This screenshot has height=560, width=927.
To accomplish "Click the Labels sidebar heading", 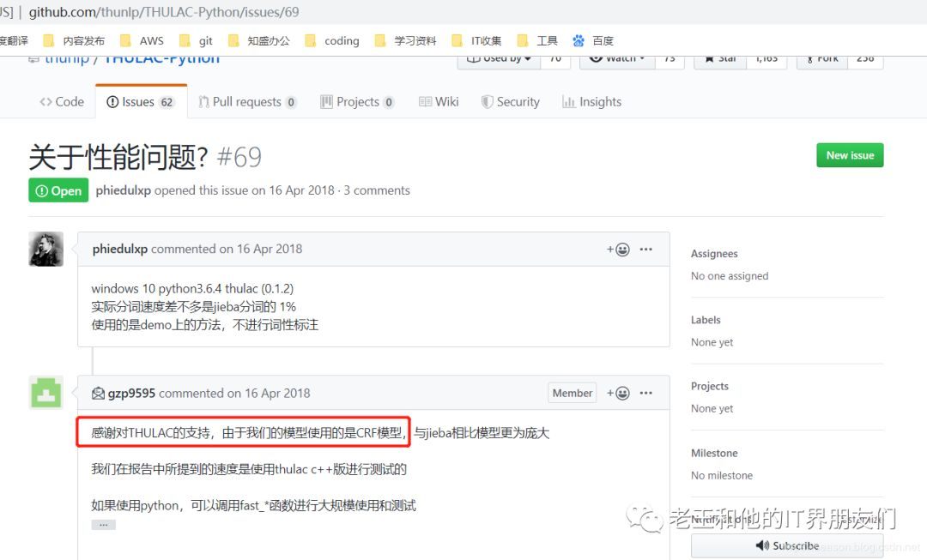I will [x=706, y=320].
